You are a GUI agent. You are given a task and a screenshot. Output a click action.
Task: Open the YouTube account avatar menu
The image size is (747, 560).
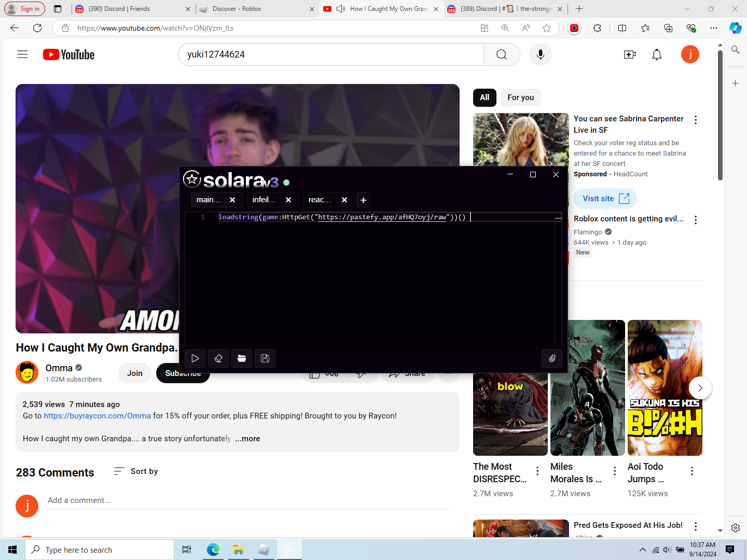pos(690,54)
